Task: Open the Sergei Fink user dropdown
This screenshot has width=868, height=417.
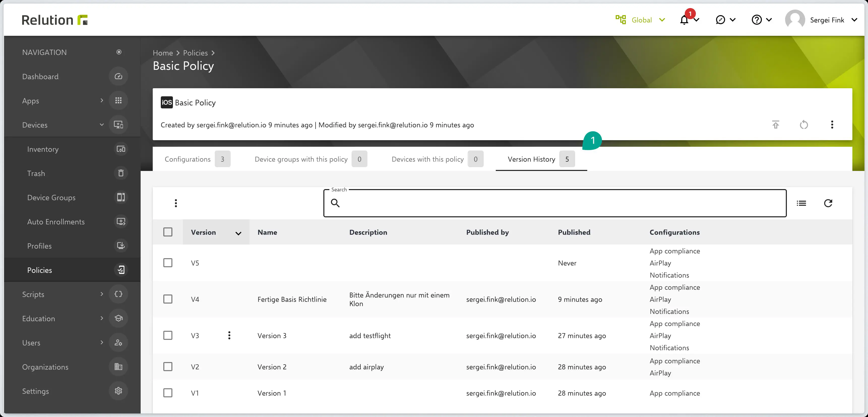Action: click(x=827, y=20)
